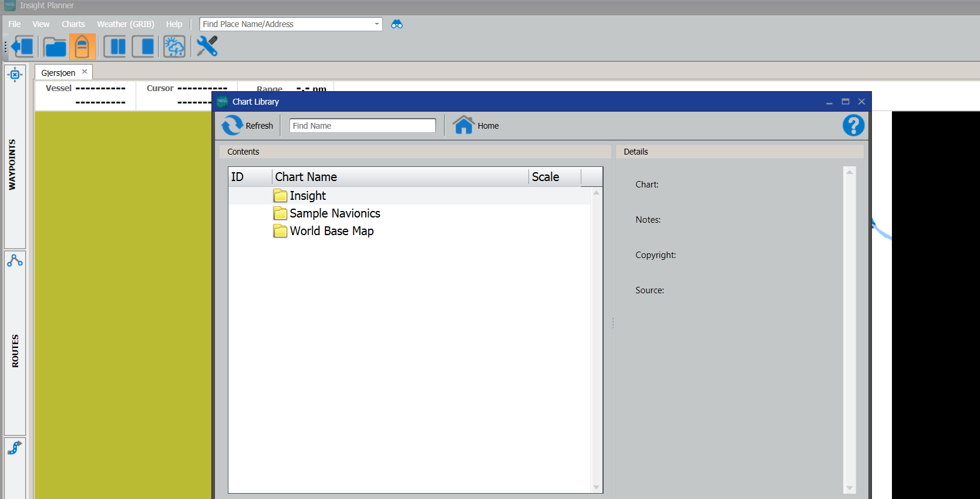Click the Home button

coord(476,126)
